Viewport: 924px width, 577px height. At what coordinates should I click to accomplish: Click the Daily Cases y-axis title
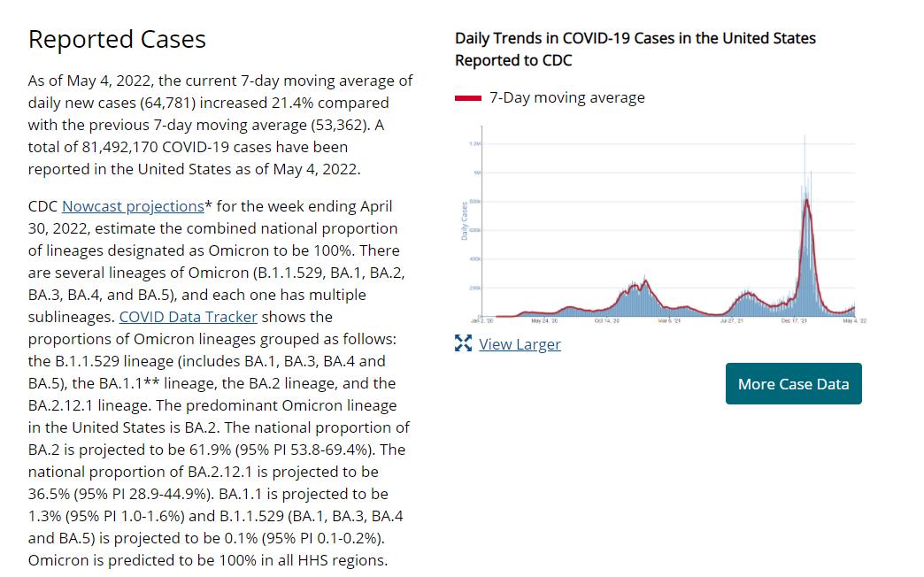pos(465,221)
